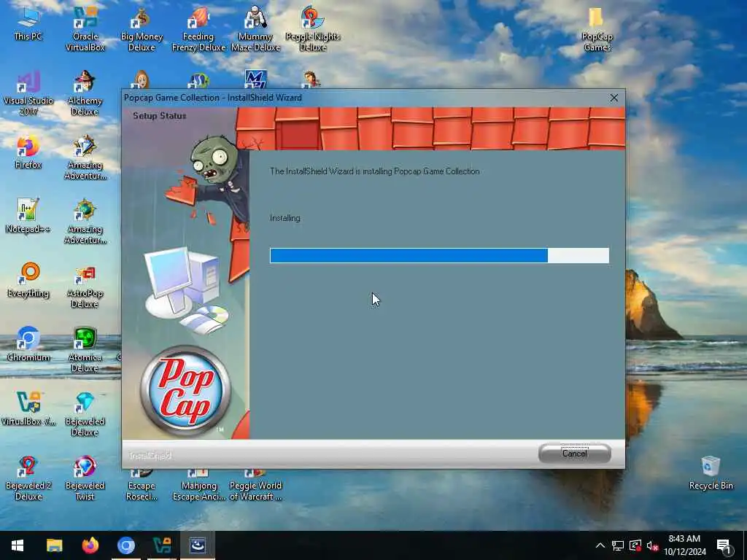Select Mahjong Escape desktop shortcut
747x560 pixels.
pyautogui.click(x=198, y=486)
